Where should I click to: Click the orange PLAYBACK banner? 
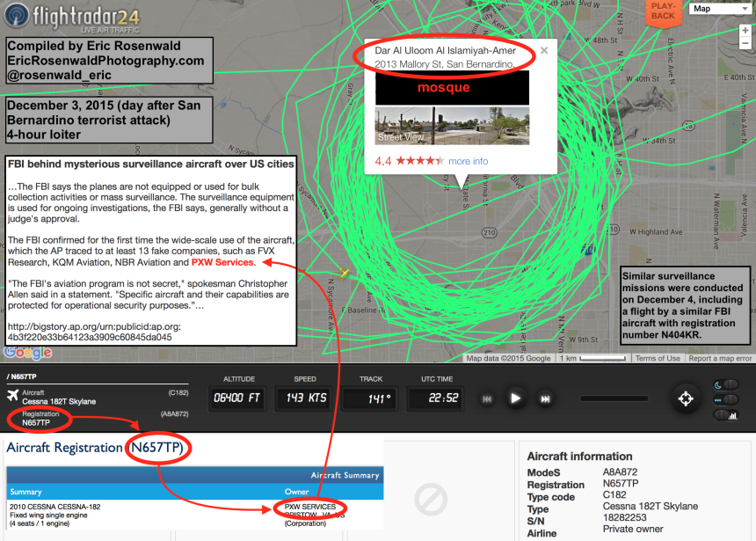(663, 11)
